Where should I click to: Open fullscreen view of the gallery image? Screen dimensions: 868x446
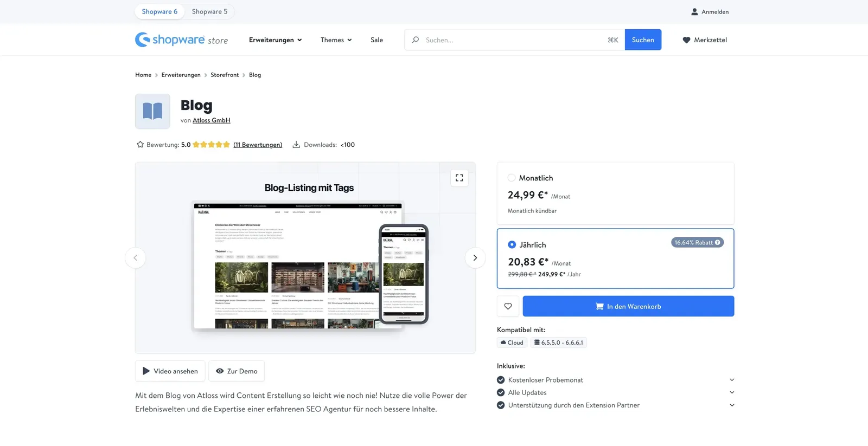coord(459,178)
